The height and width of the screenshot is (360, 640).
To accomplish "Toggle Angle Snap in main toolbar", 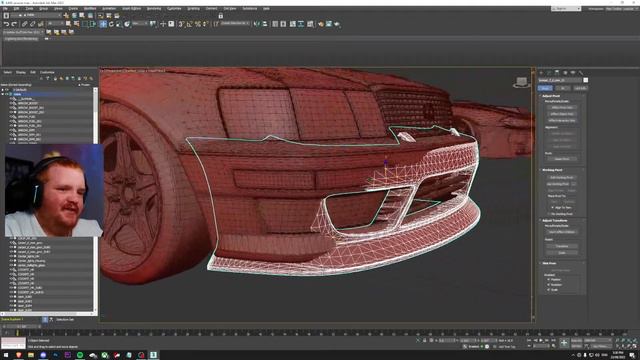I will (189, 24).
